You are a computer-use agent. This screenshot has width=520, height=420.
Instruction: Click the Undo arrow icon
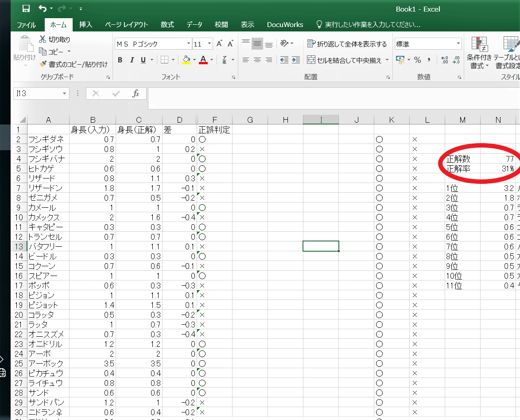point(43,8)
